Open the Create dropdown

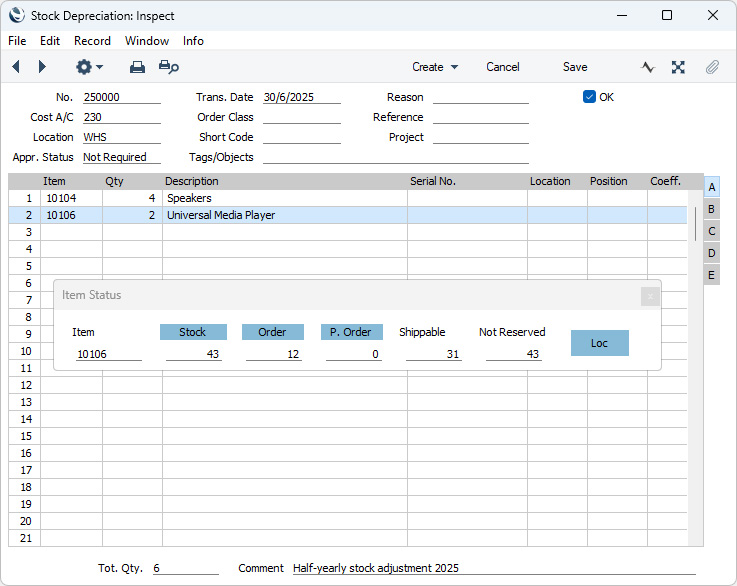tap(435, 67)
